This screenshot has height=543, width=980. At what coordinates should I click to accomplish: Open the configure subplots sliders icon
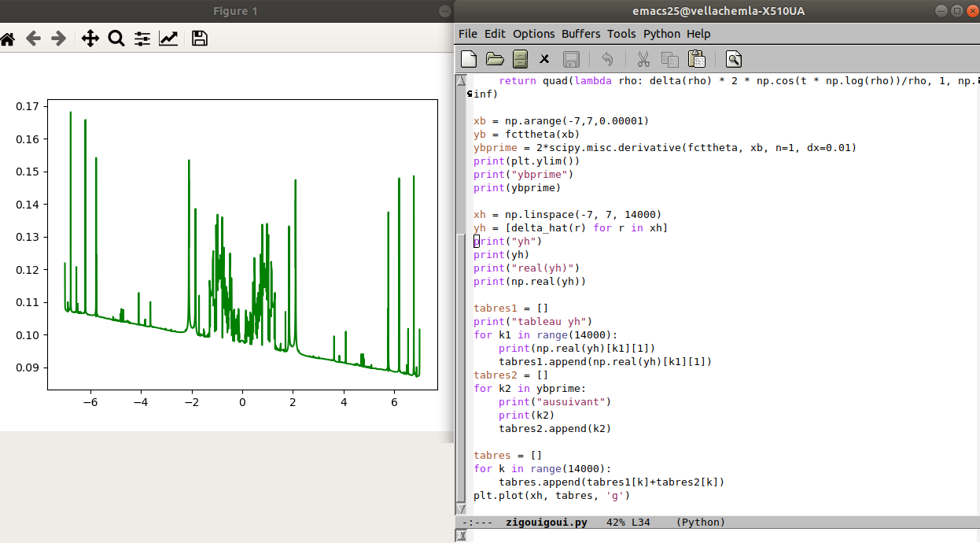coord(142,39)
